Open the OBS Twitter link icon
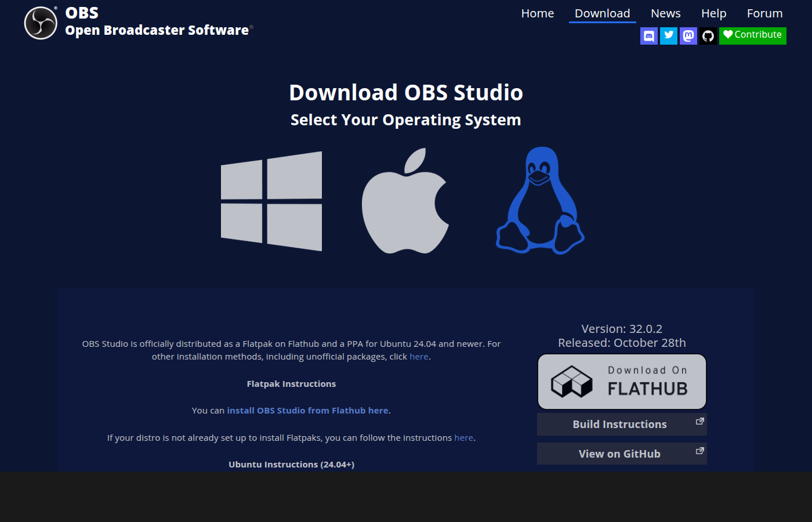The height and width of the screenshot is (522, 812). (x=669, y=36)
